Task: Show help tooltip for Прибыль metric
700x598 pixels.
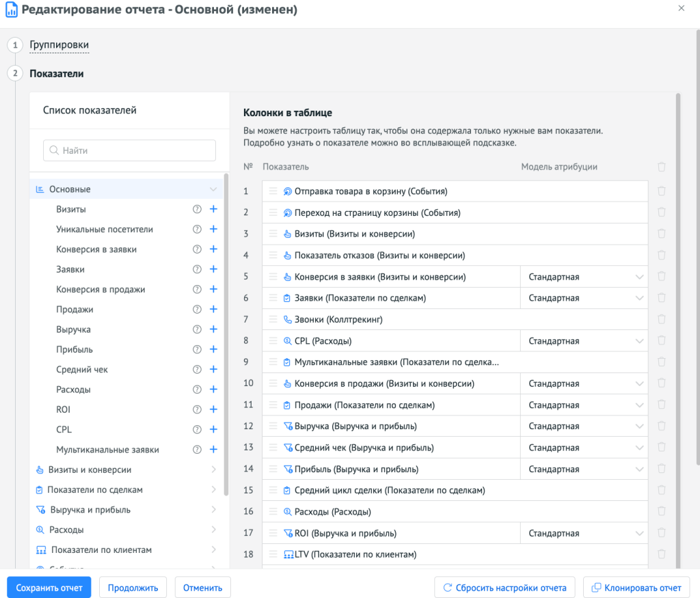Action: click(198, 349)
